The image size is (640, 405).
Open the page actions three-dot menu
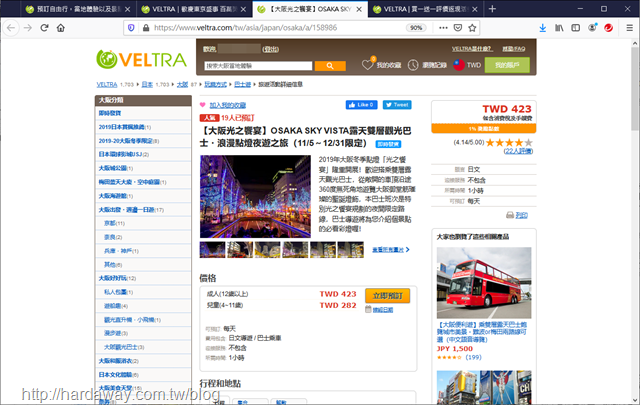click(443, 28)
